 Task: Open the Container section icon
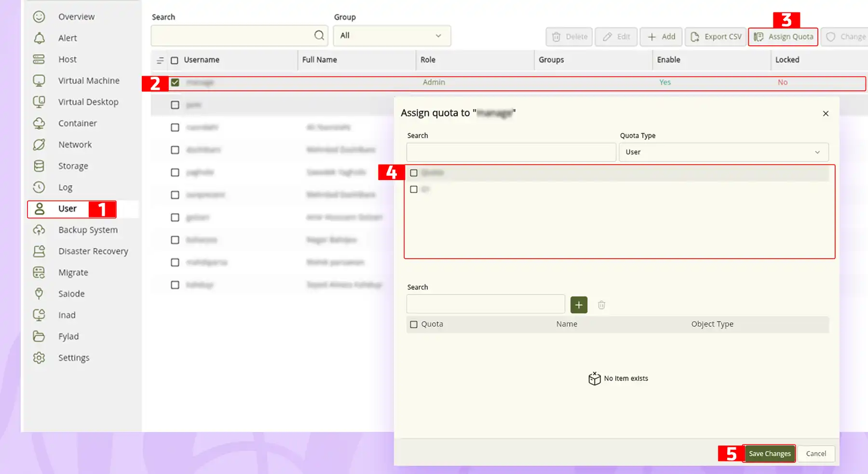(x=39, y=124)
